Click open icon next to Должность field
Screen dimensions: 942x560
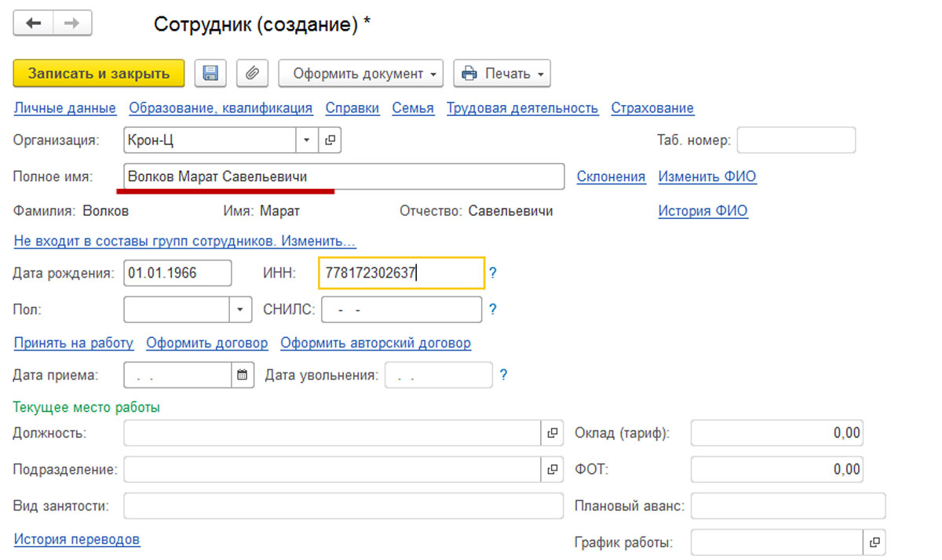pyautogui.click(x=553, y=433)
